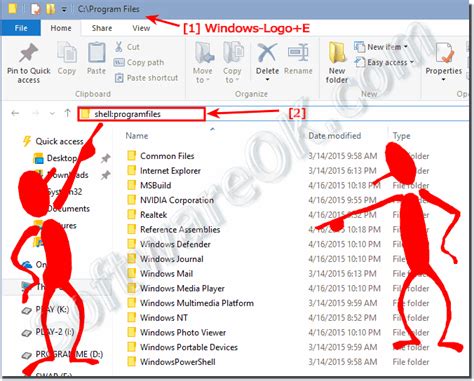Viewport: 474px width, 381px height.
Task: Click the PROGRAMME (D:) drive icon
Action: pyautogui.click(x=27, y=355)
